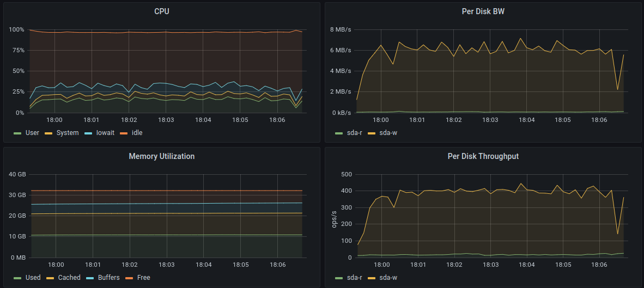Open the Per Disk Throughput title menu
Screen dimensions: 644x288
coord(482,156)
